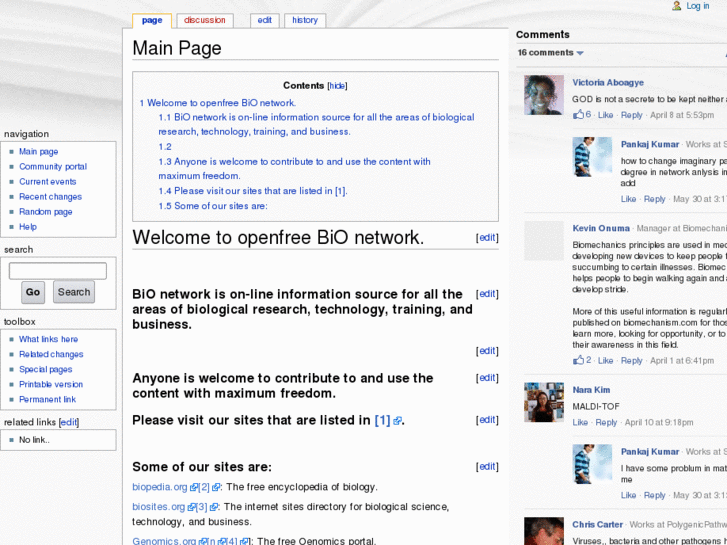
Task: Edit the Welcome to openfree BiO network section
Action: [487, 238]
